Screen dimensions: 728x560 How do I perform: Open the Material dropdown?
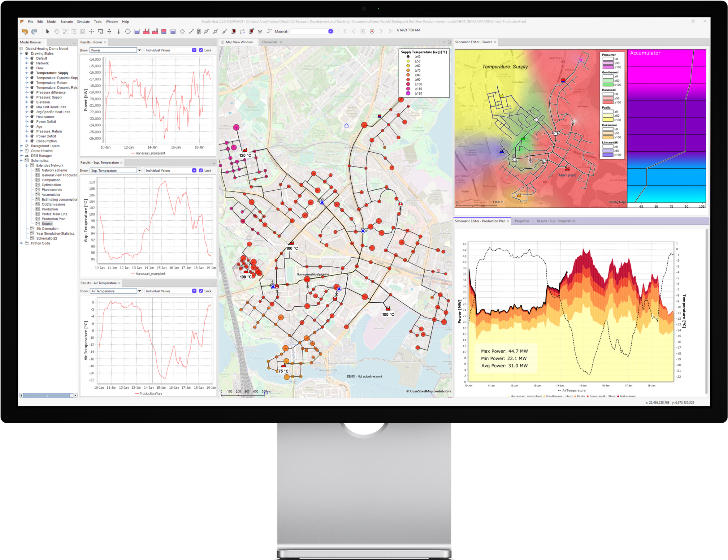(330, 31)
